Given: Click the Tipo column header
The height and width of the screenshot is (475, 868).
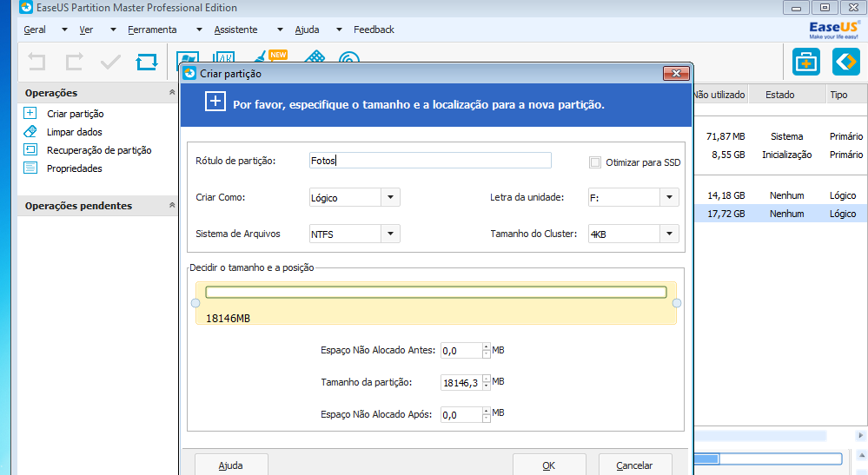Looking at the screenshot, I should (x=838, y=95).
